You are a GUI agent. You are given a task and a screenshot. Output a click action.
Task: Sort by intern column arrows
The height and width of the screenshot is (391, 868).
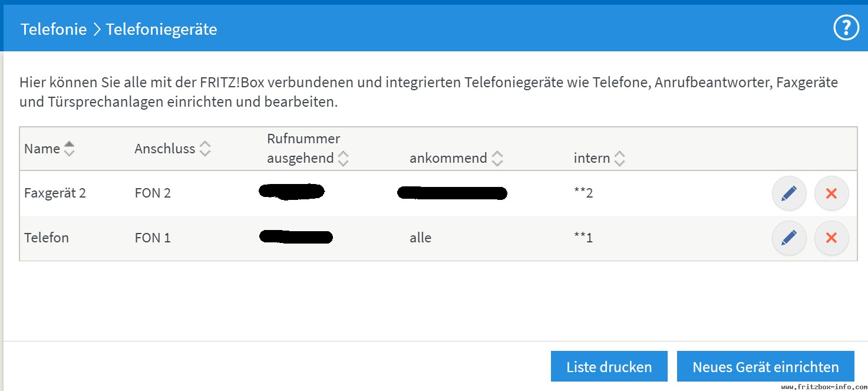tap(619, 158)
